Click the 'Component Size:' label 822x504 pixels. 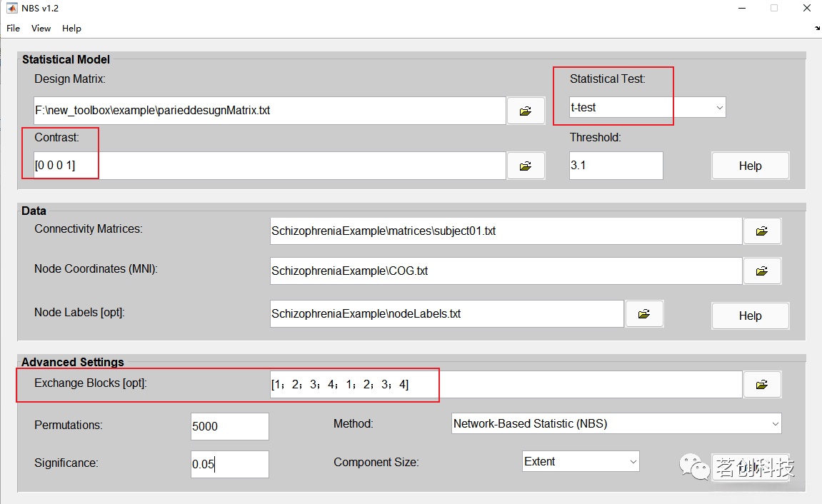click(376, 463)
